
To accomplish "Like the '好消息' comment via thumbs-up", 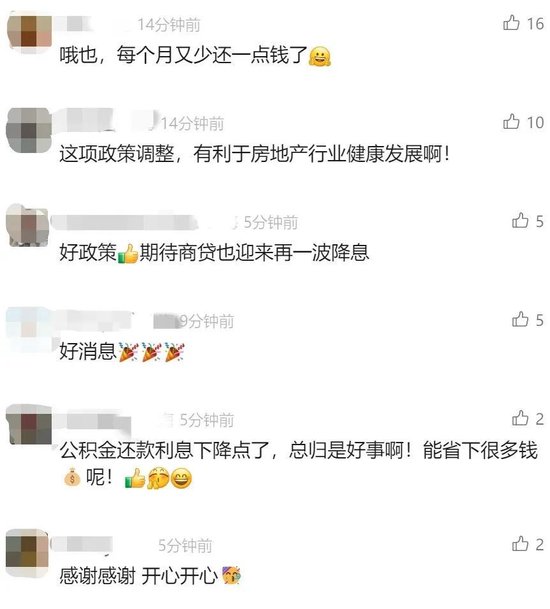I will point(520,319).
